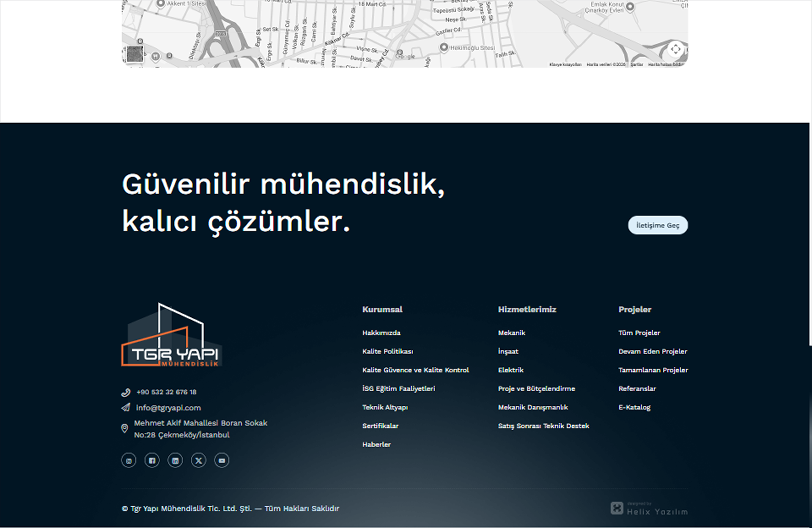This screenshot has height=528, width=812.
Task: Open Proje ve Bütçelendirme link
Action: click(x=536, y=388)
